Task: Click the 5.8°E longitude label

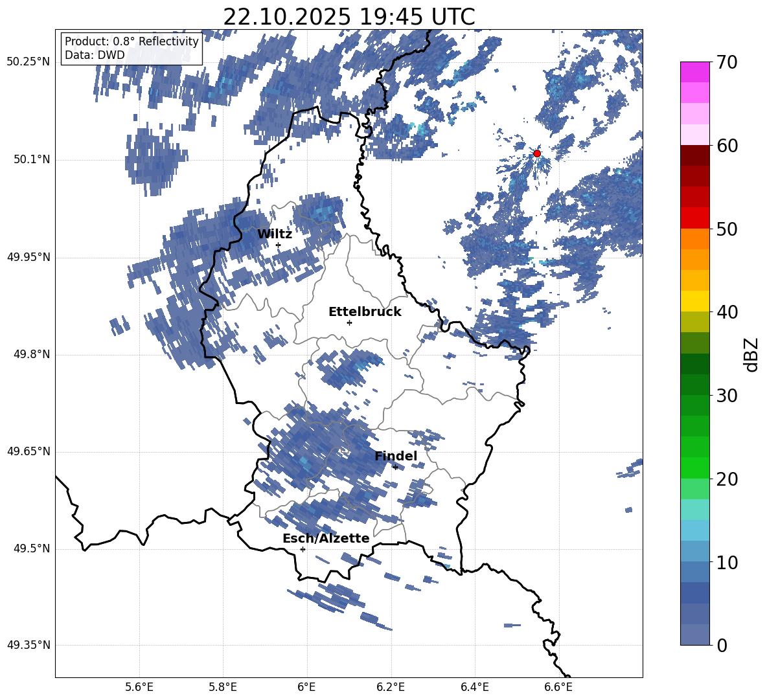Action: pyautogui.click(x=223, y=688)
